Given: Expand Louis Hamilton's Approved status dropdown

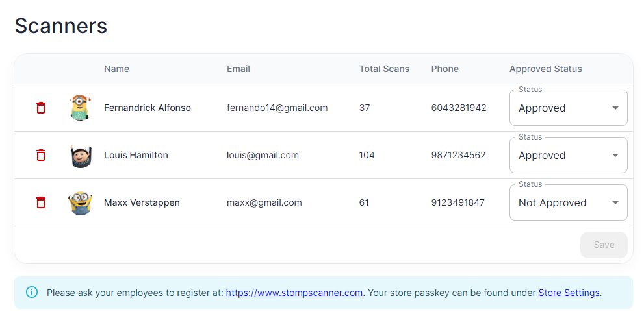Looking at the screenshot, I should coord(569,155).
